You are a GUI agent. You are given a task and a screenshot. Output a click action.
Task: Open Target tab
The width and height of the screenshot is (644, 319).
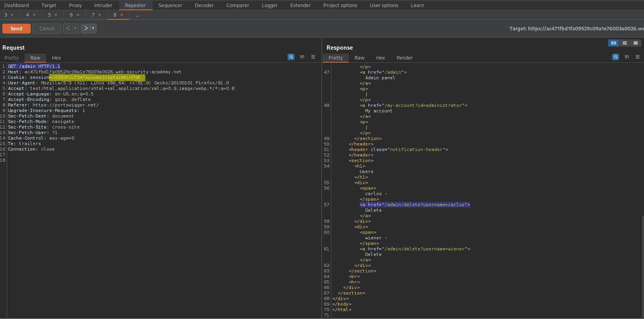49,5
